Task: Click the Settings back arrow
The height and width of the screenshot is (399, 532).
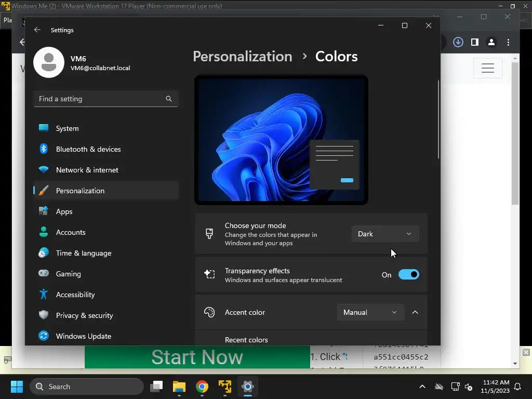Action: coord(37,30)
